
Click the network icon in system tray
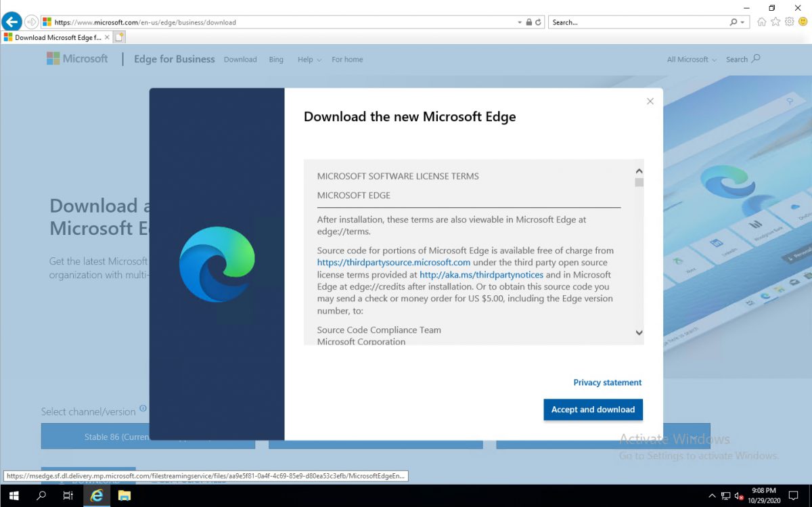[725, 495]
